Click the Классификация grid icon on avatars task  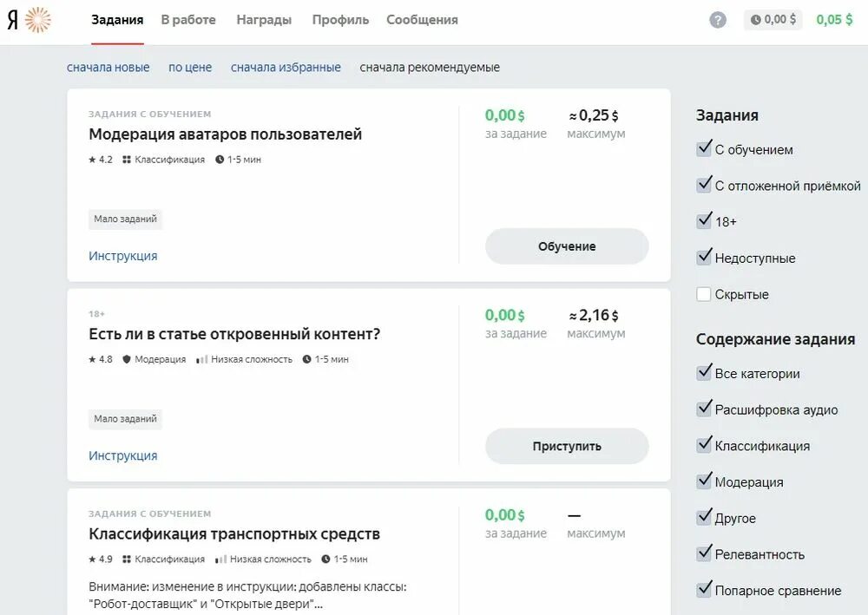[x=127, y=160]
